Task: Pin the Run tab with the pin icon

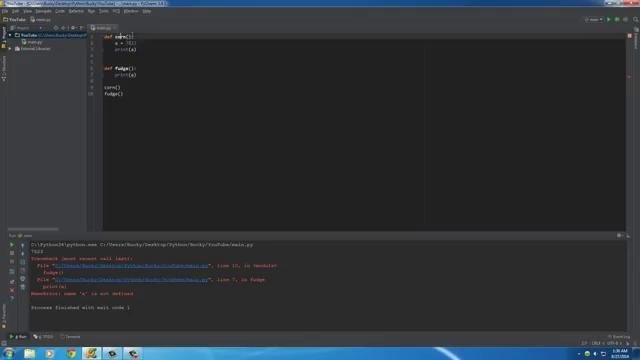Action: pos(12,282)
